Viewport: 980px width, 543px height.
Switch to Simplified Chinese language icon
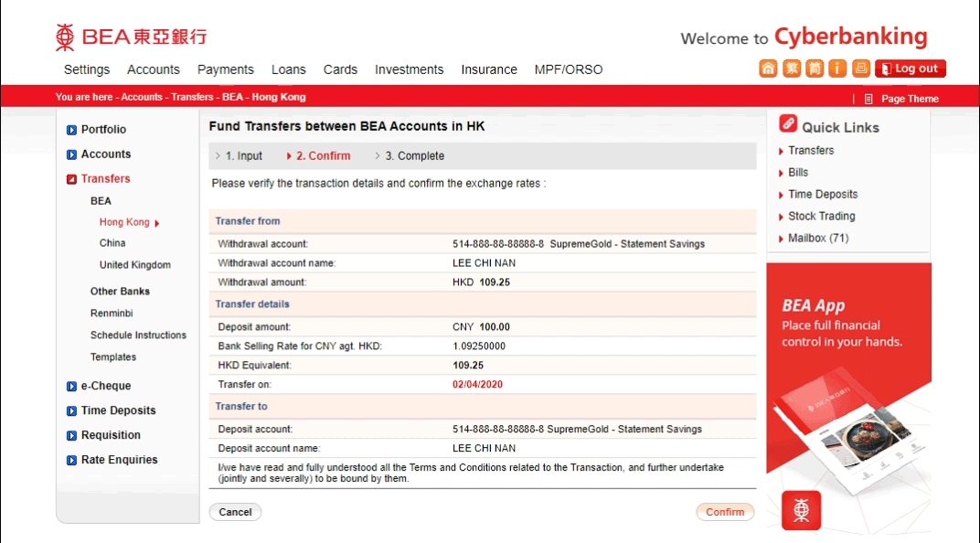(815, 69)
